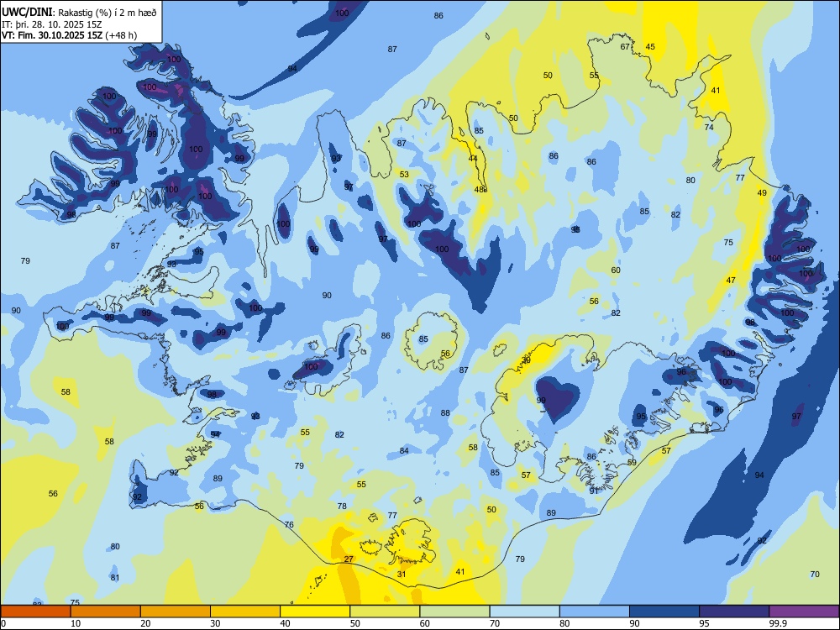
Task: Click the map value '47' in the yellow band
Action: tap(731, 281)
